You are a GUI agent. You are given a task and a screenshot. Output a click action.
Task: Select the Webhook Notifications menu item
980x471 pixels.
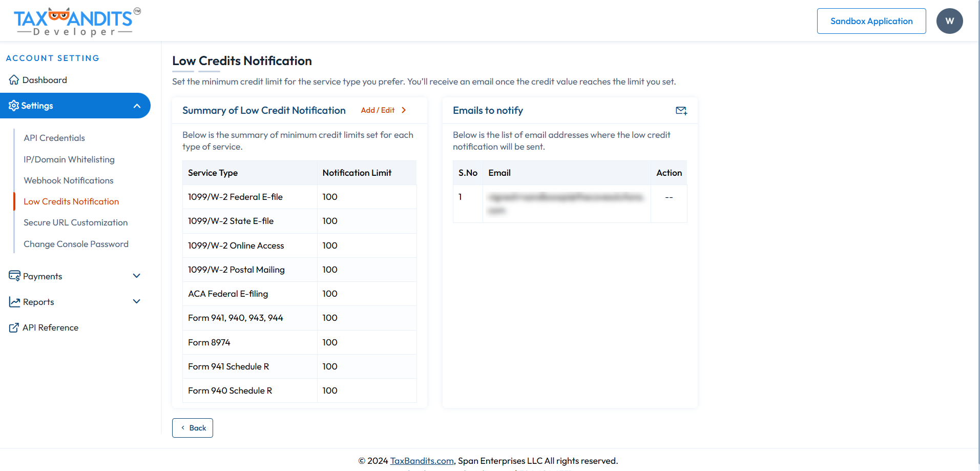(68, 180)
